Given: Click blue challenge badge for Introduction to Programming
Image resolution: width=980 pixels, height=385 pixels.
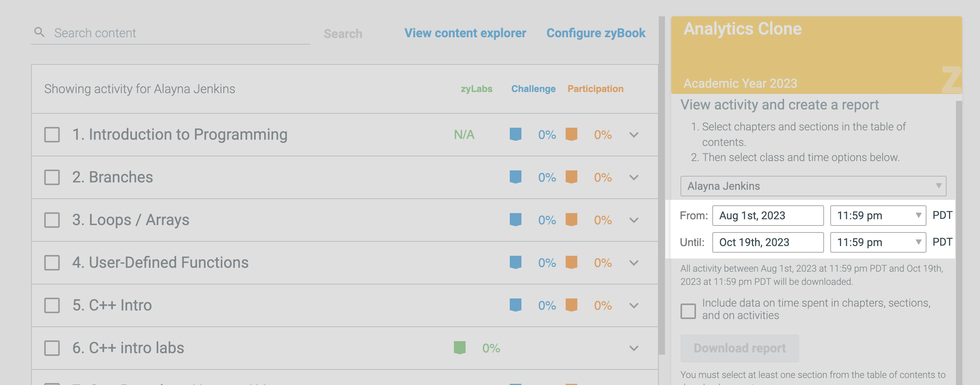Looking at the screenshot, I should (x=515, y=134).
